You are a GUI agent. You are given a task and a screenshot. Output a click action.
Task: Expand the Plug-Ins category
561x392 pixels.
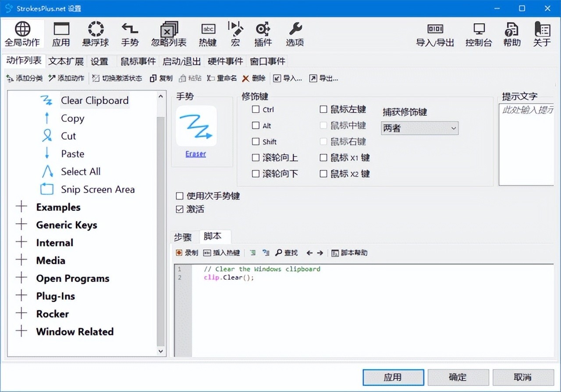[21, 296]
